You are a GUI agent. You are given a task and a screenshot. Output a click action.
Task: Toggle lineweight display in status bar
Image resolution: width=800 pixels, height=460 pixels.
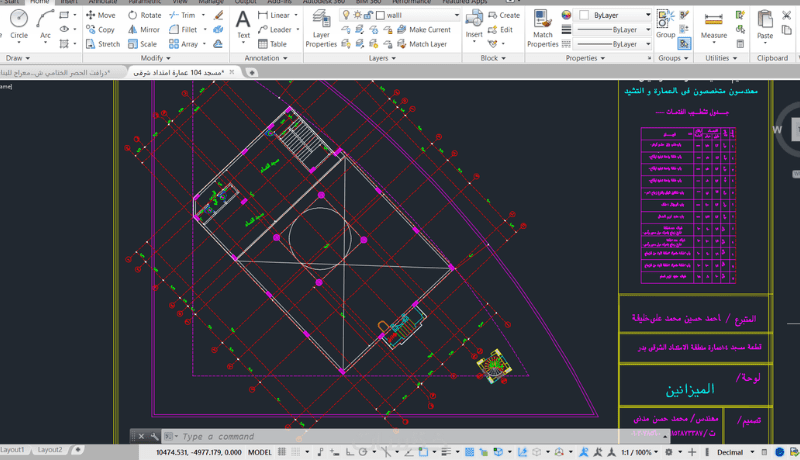click(446, 452)
